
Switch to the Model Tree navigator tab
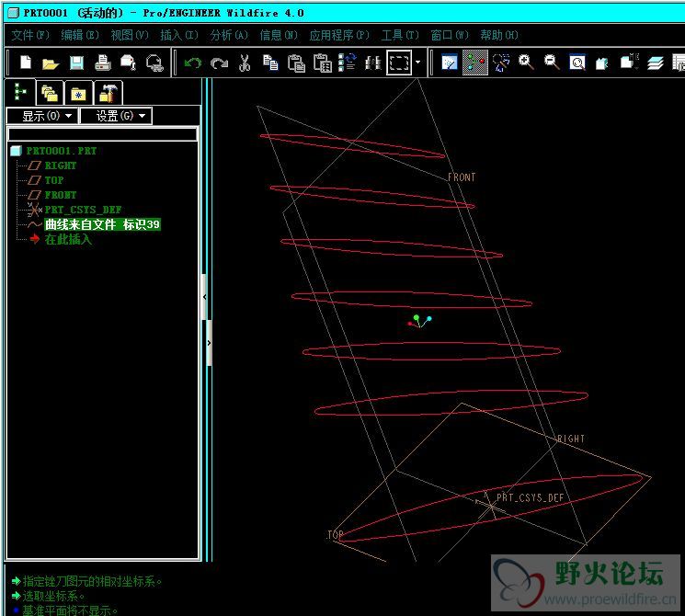coord(19,92)
